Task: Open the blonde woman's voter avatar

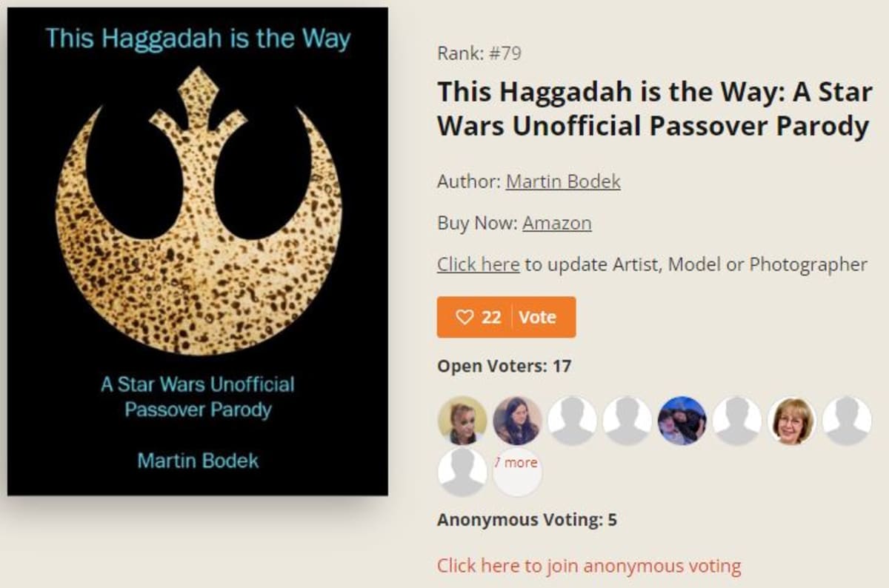Action: [x=462, y=421]
